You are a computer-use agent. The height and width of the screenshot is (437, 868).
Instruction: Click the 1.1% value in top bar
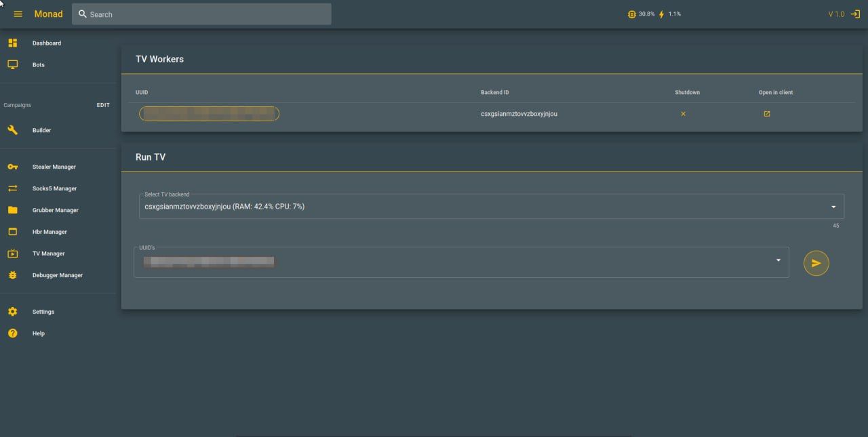pos(674,14)
